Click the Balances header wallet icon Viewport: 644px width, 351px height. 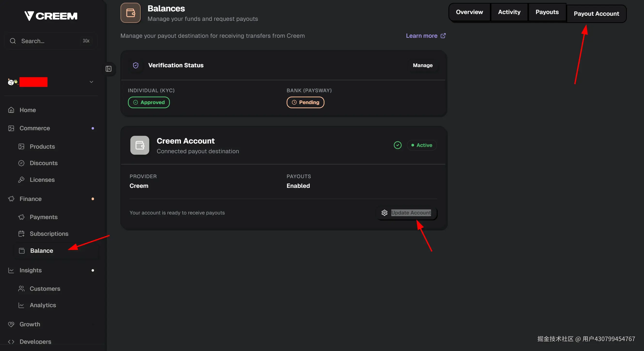tap(131, 13)
